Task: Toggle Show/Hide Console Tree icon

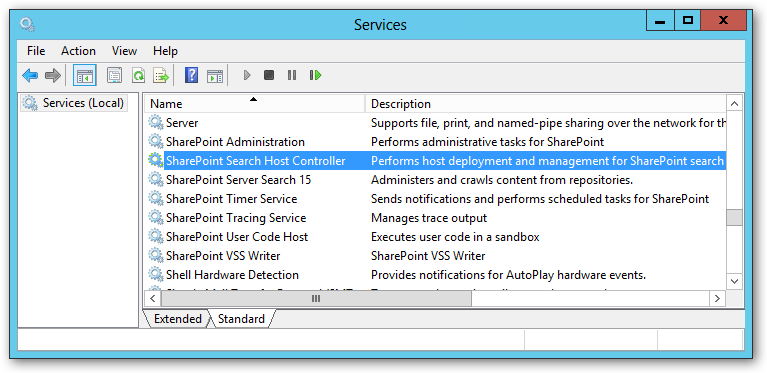Action: [85, 75]
